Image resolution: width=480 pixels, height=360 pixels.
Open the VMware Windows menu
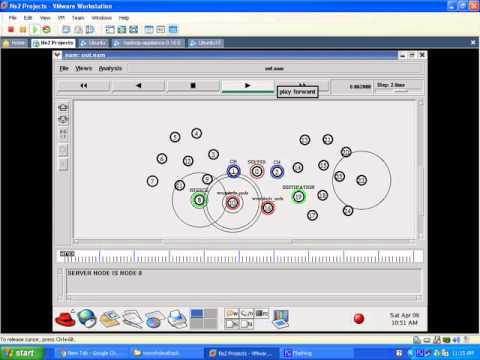click(x=102, y=18)
